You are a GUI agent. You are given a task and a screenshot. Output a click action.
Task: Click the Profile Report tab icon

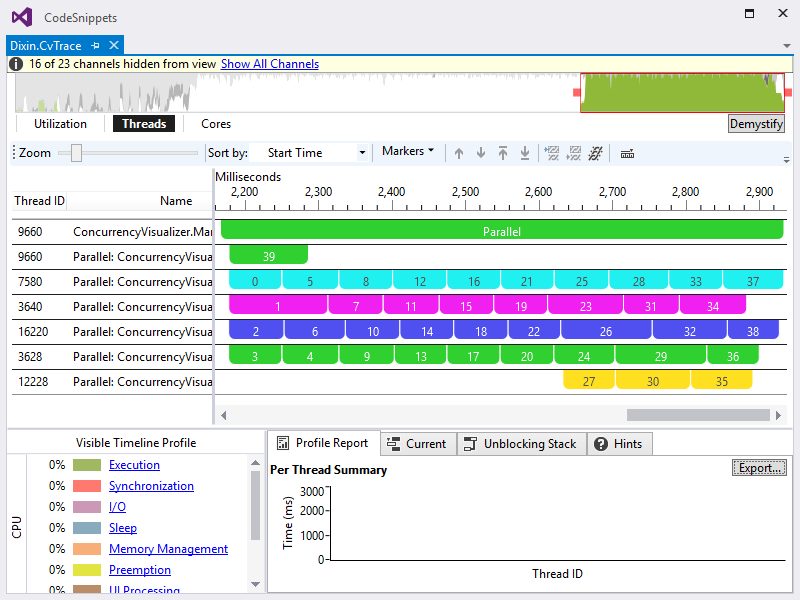pyautogui.click(x=283, y=443)
